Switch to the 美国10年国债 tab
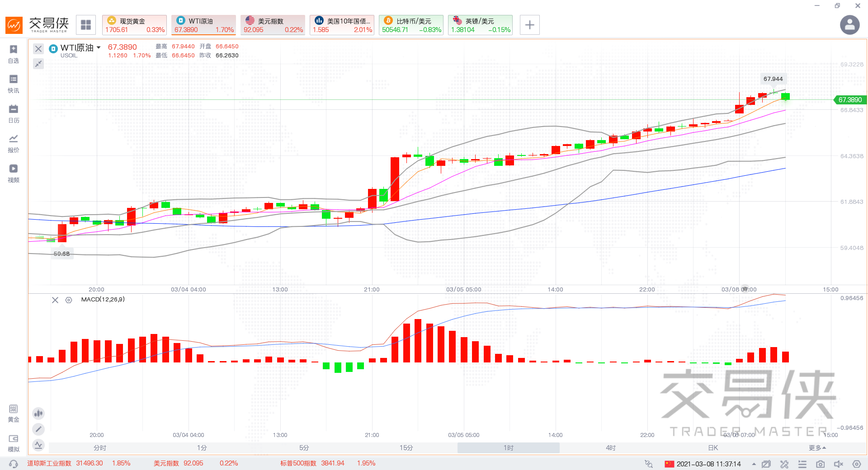Image resolution: width=868 pixels, height=470 pixels. click(x=342, y=25)
